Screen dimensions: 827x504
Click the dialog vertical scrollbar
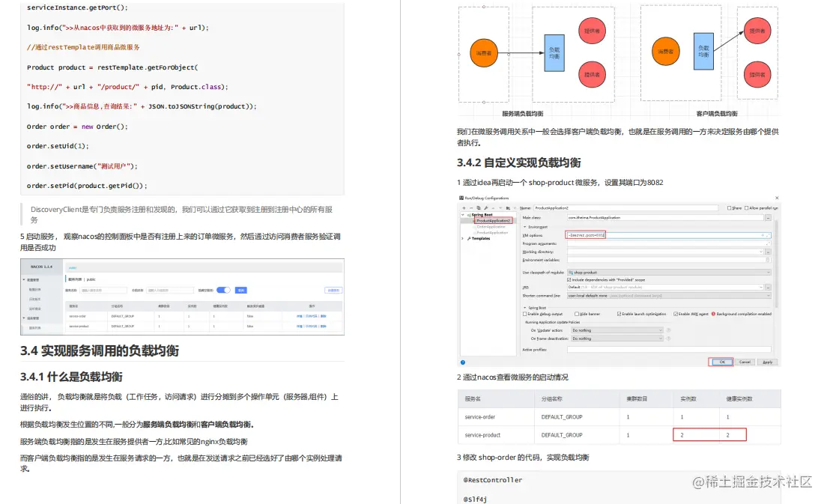point(777,264)
